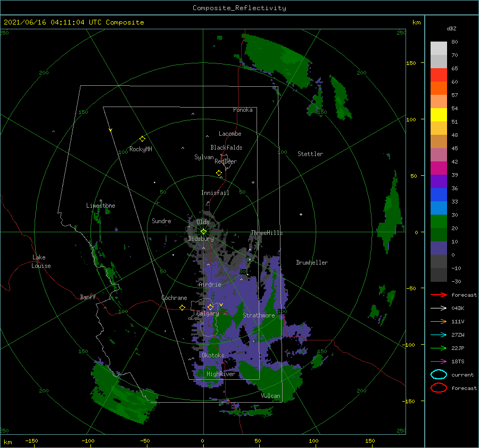
Task: Click the 60 dBZ orange legend swatch
Action: pyautogui.click(x=439, y=88)
